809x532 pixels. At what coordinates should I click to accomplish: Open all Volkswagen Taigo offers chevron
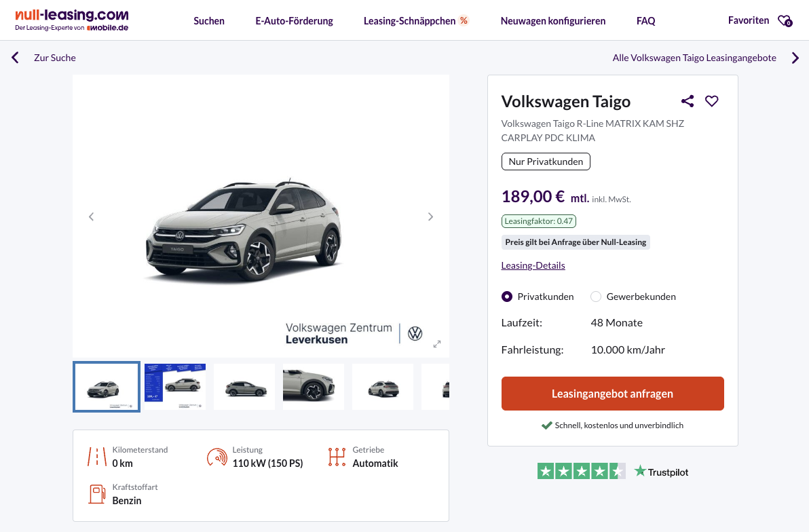click(795, 58)
